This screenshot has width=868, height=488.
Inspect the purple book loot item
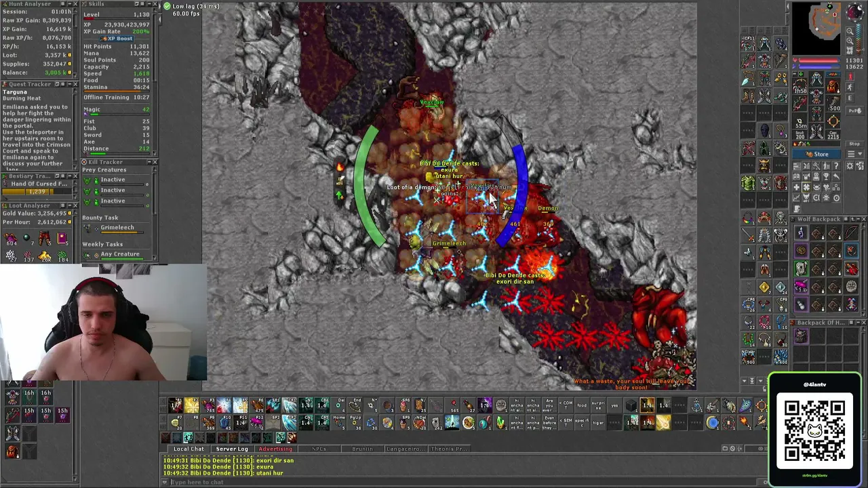tap(62, 239)
